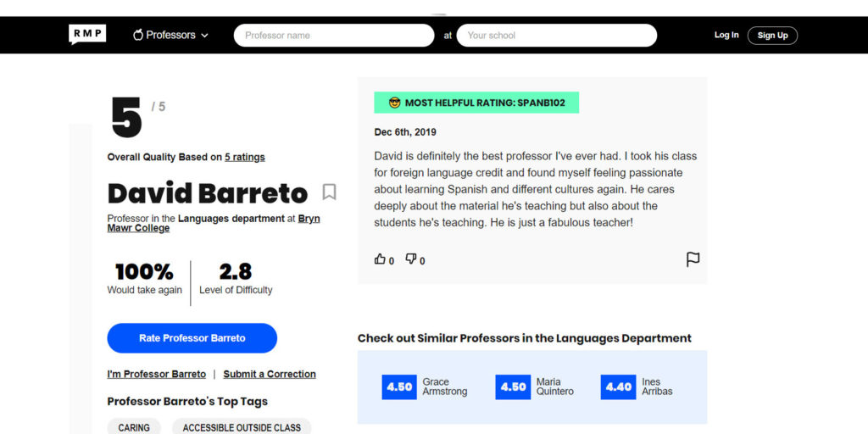
Task: Open the Professors dropdown in header
Action: coord(170,35)
